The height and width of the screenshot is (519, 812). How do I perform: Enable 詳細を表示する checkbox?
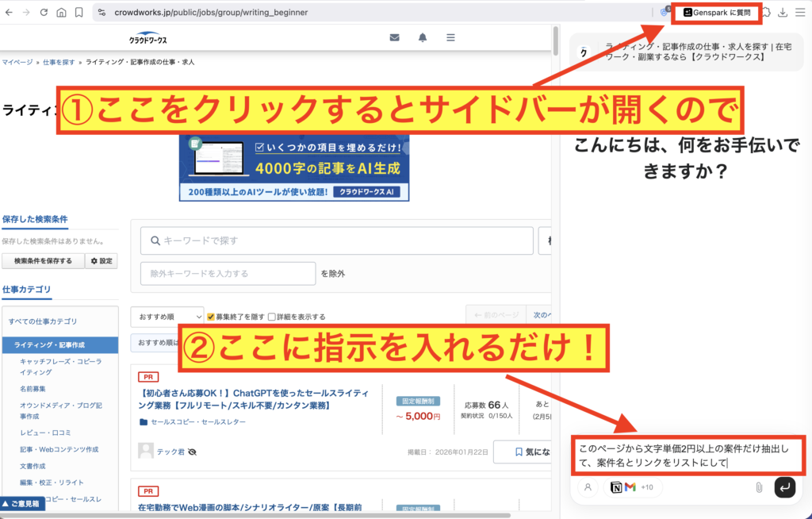pyautogui.click(x=272, y=317)
